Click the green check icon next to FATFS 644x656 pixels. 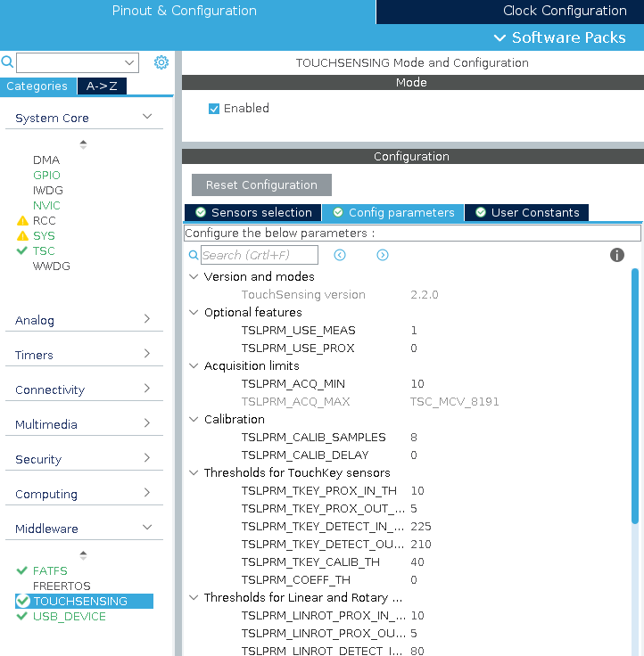pyautogui.click(x=22, y=570)
